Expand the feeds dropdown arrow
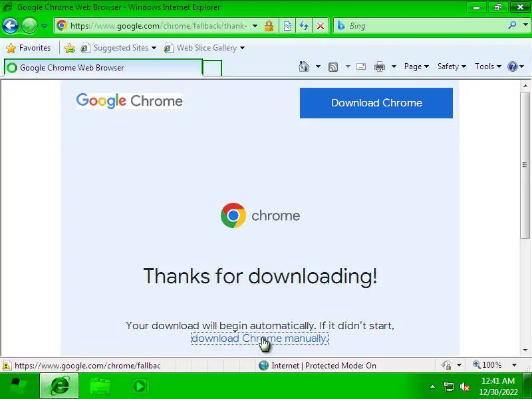Viewport: 532px width, 399px height. click(348, 66)
